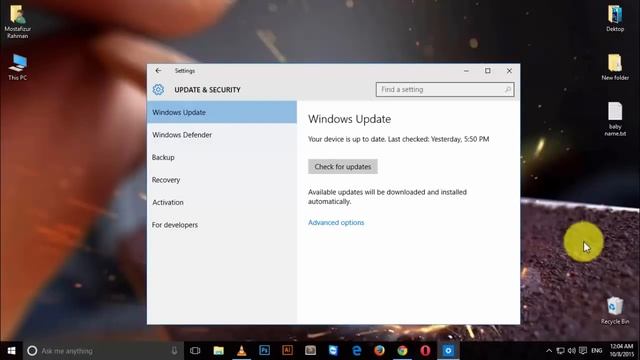Screen dimensions: 640x360
Task: Click the taskbar clock showing 12:04 AM
Action: tap(621, 351)
